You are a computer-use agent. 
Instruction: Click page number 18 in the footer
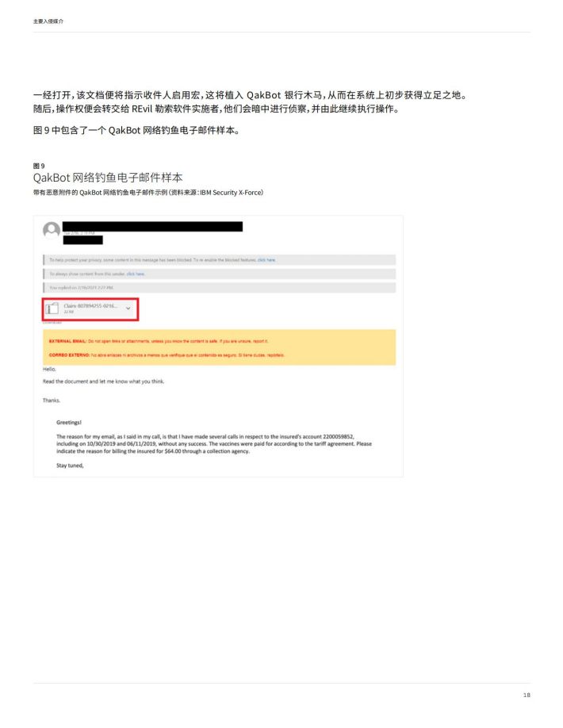point(527,695)
